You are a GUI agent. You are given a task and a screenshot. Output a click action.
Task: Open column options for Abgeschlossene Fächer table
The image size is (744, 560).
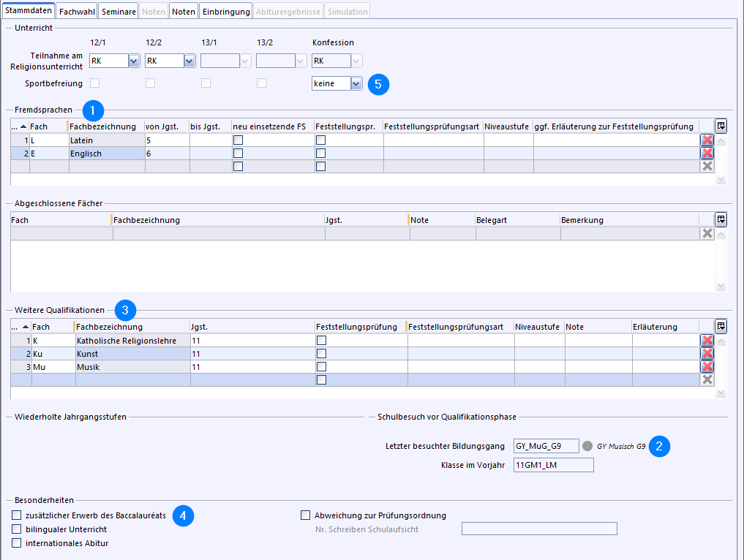point(721,219)
